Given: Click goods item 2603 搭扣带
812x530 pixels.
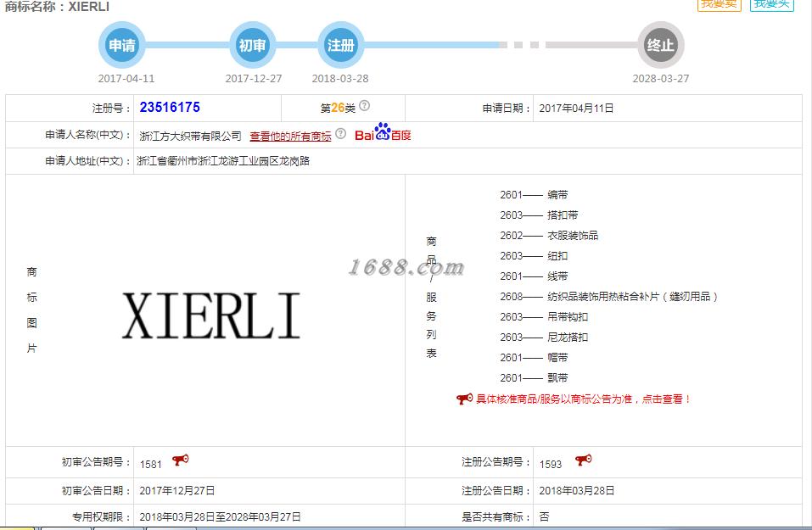Looking at the screenshot, I should (x=539, y=215).
